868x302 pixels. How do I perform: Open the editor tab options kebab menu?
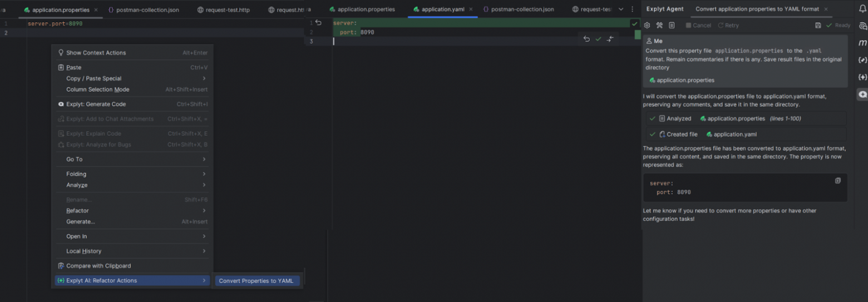coord(632,9)
